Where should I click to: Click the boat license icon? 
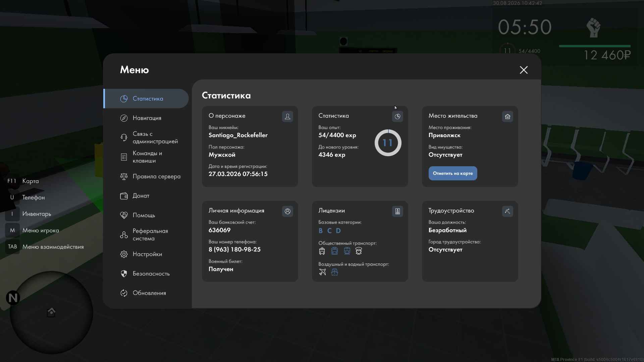(334, 272)
